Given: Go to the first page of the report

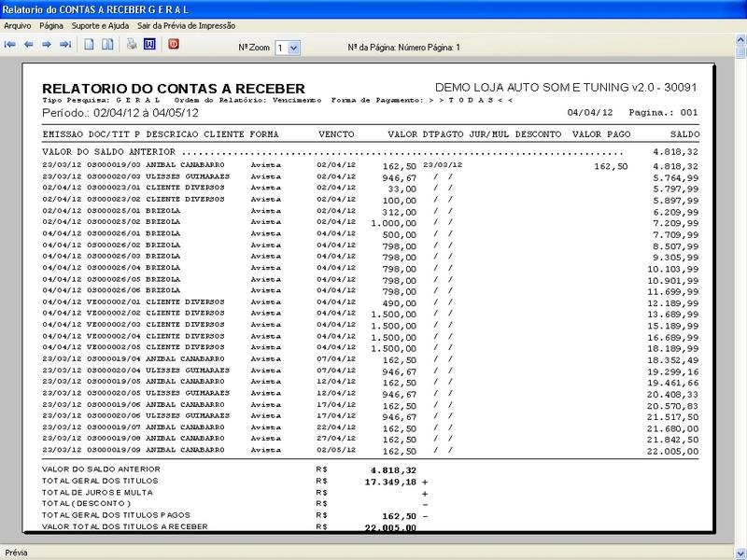Looking at the screenshot, I should (x=10, y=44).
